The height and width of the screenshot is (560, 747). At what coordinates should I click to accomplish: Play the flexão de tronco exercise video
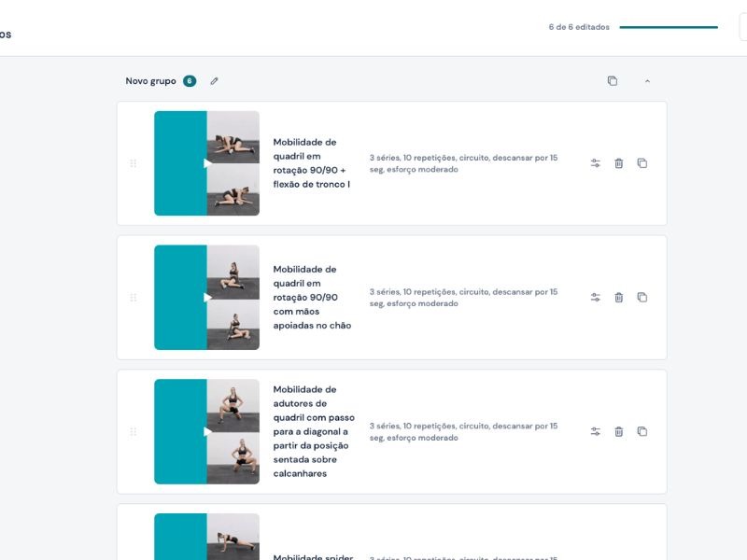(x=207, y=163)
